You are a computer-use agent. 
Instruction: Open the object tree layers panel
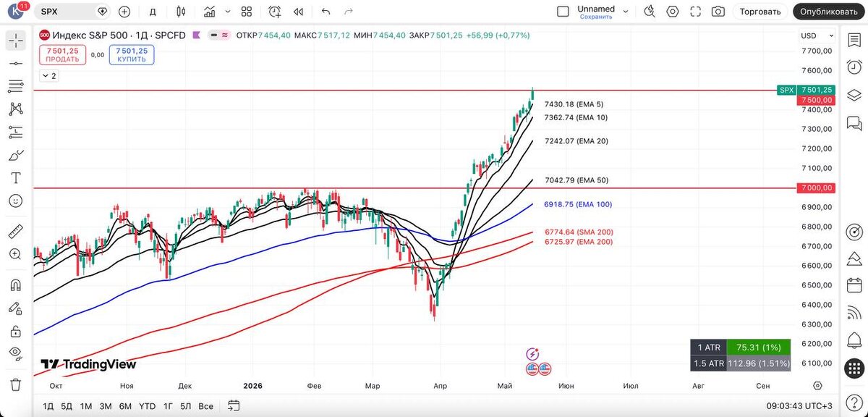[854, 96]
